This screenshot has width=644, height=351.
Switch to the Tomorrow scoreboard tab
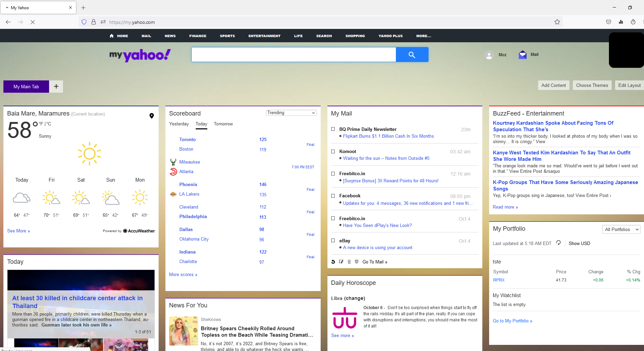click(223, 124)
